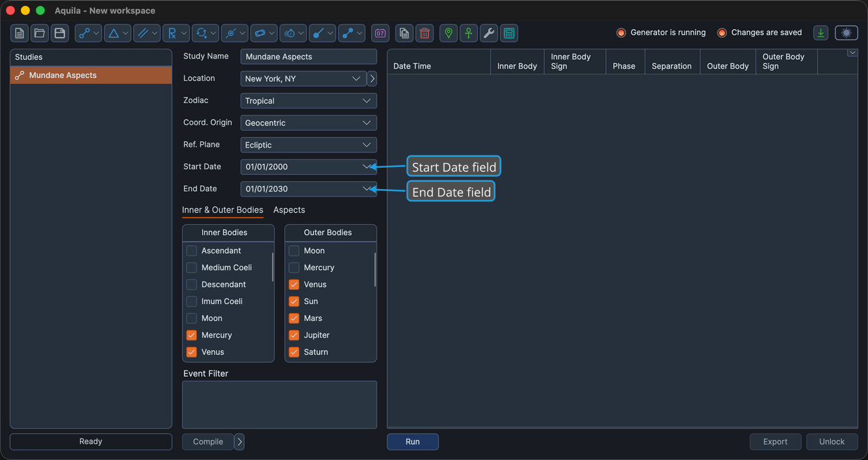Uncheck Jupiter in Outer Bodies list
This screenshot has height=460, width=868.
click(x=294, y=335)
